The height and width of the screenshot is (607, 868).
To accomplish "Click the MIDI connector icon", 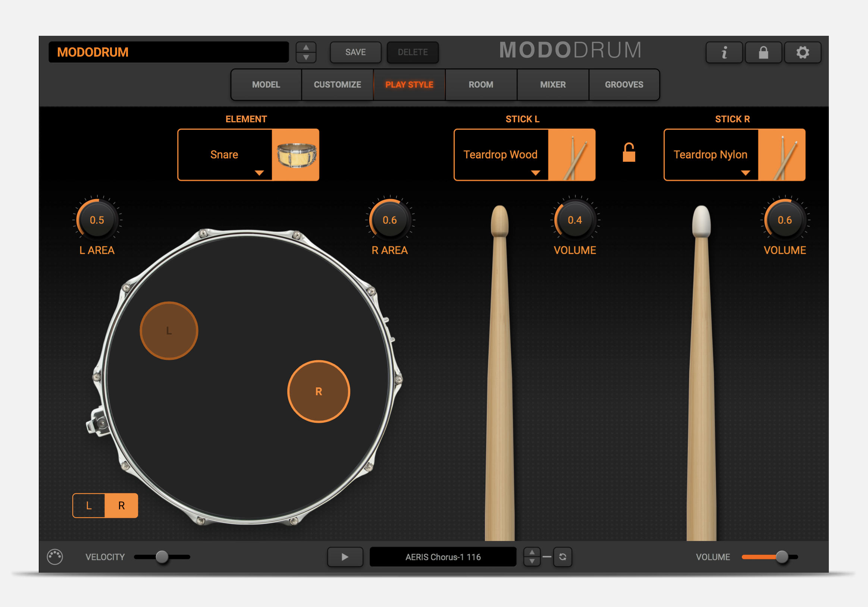I will (x=55, y=557).
